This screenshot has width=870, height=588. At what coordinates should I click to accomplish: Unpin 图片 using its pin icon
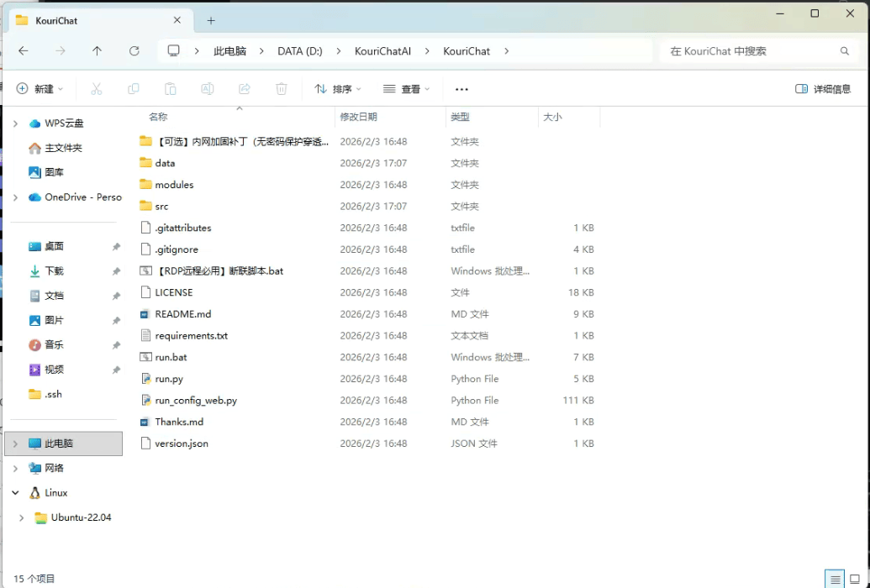click(116, 321)
